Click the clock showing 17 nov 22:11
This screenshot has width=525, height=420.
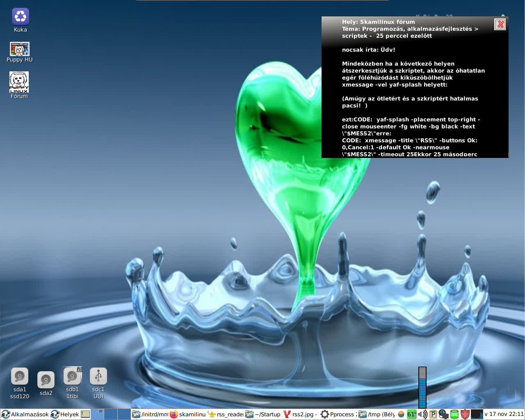click(504, 414)
